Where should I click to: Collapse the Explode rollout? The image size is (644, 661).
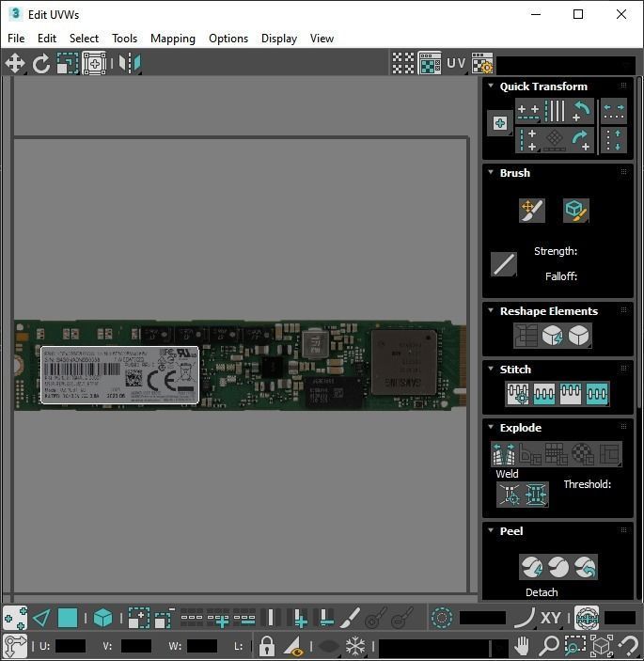click(x=491, y=427)
